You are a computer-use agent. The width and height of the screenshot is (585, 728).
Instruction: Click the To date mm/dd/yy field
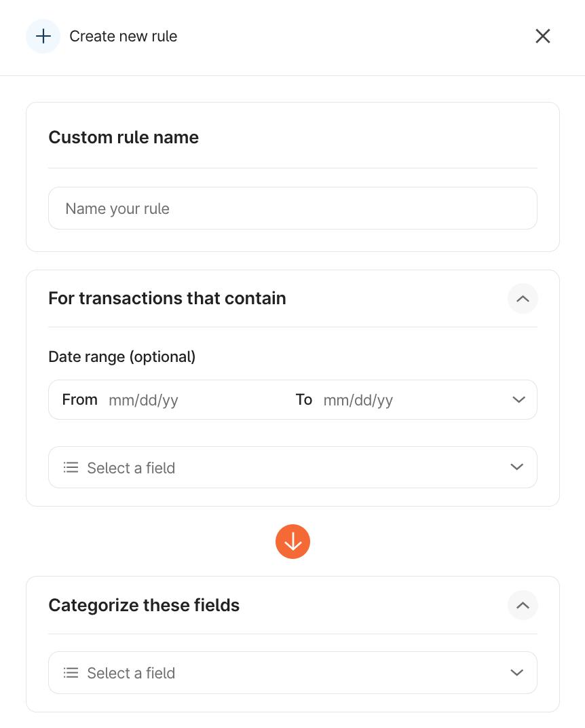coord(358,400)
